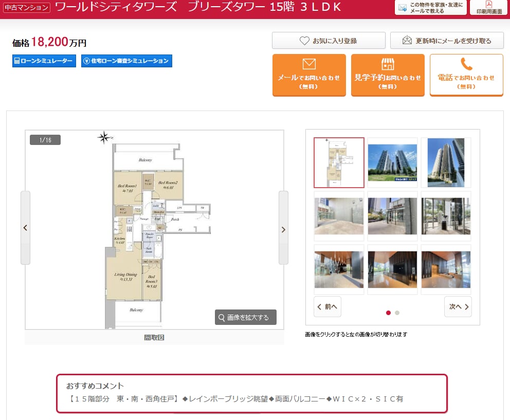Viewport: 510px width, 420px height.
Task: Book a viewing via 見学予約お問い合わせ
Action: coord(388,75)
